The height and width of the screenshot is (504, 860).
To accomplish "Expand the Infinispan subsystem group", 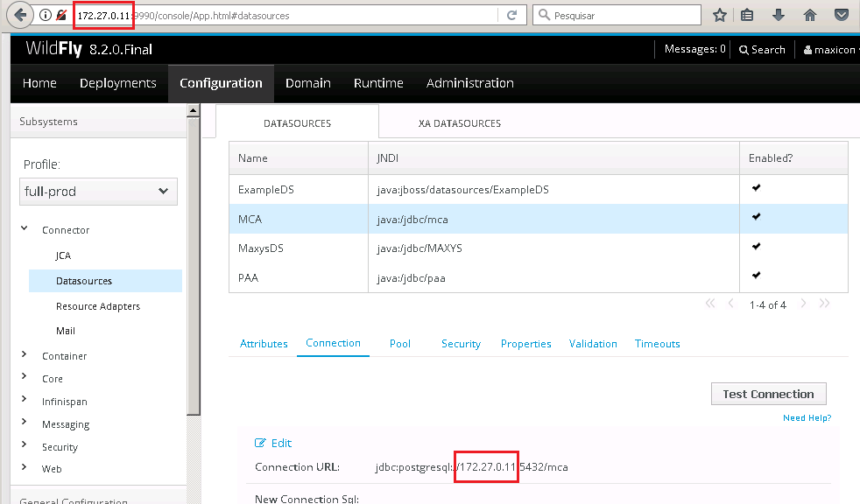I will click(x=25, y=399).
